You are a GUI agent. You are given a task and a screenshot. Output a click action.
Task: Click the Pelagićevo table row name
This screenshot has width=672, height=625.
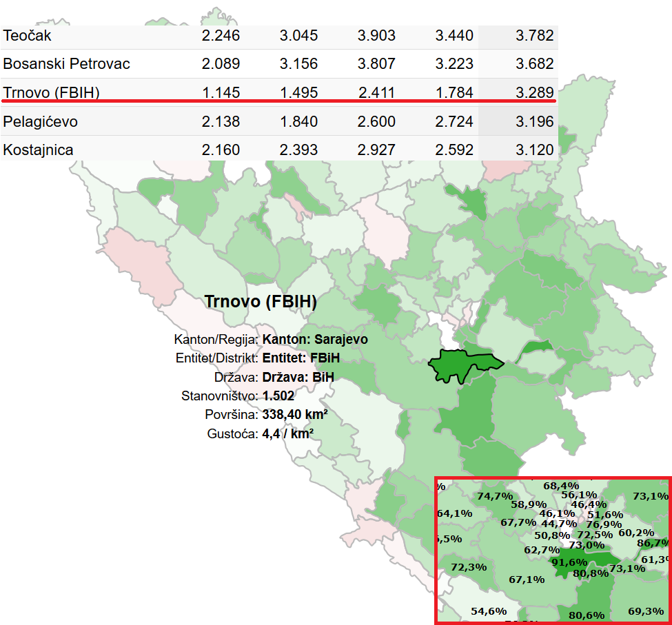(40, 122)
